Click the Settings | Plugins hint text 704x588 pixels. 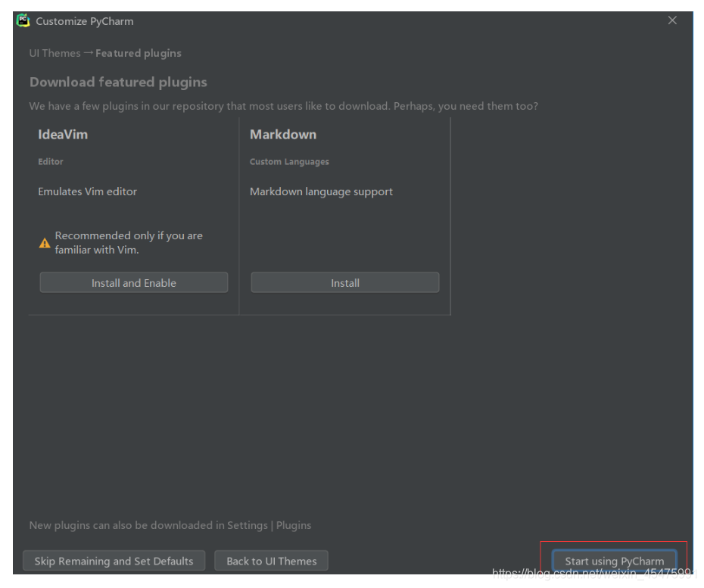pyautogui.click(x=170, y=525)
